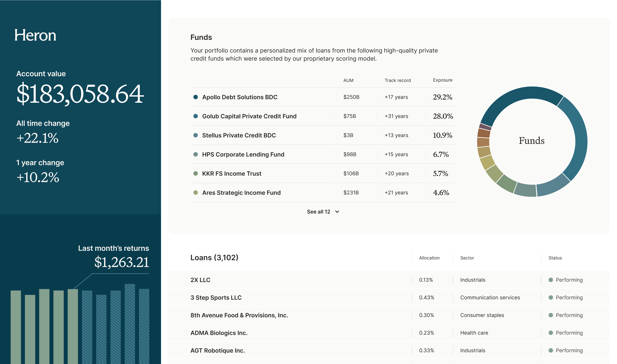Click the HPS Corporate Lending color dot

pos(196,155)
